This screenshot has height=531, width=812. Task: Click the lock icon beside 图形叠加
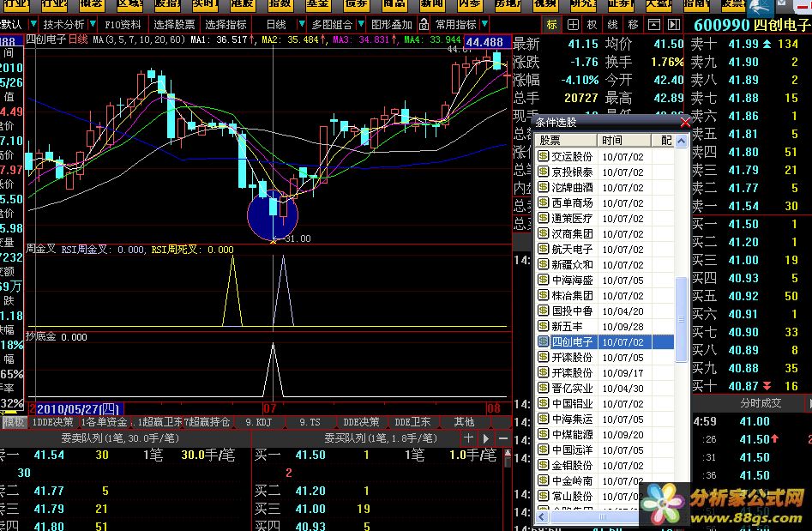tap(424, 24)
